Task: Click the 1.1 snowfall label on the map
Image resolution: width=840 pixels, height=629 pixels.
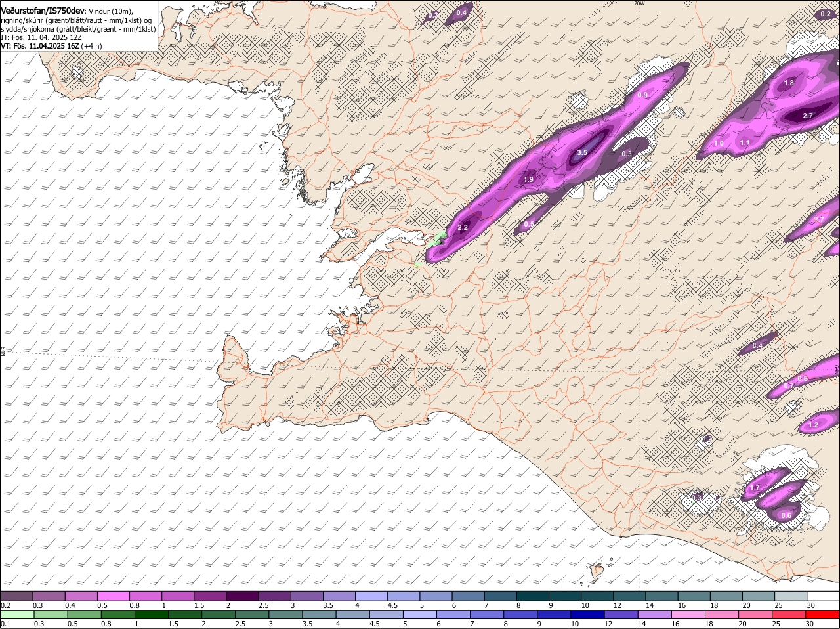Action: pos(745,142)
